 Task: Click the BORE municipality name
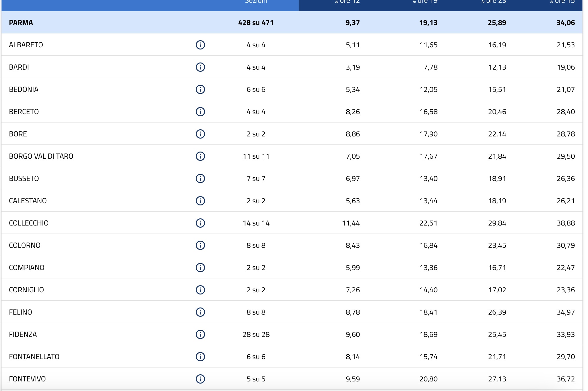pos(18,134)
